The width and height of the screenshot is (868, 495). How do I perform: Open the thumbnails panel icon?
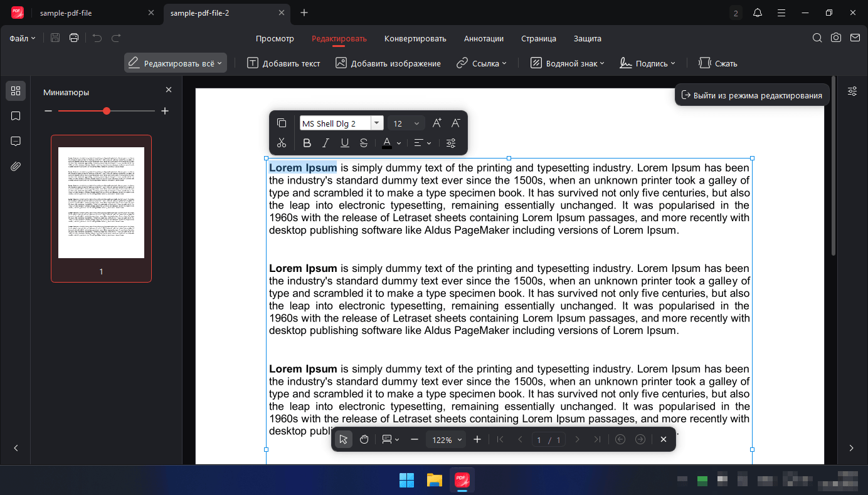[16, 91]
